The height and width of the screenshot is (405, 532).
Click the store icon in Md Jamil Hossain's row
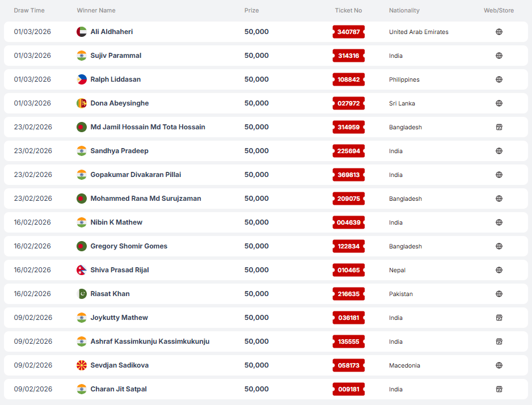point(499,127)
